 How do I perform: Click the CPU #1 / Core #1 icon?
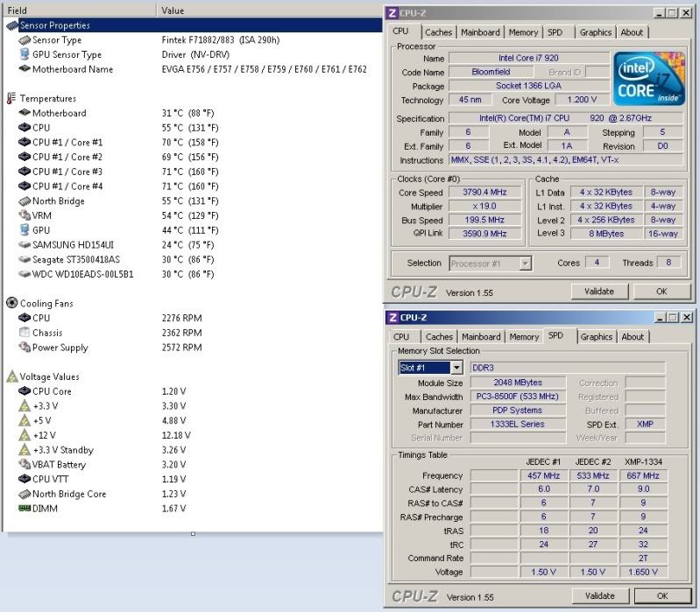pos(25,143)
